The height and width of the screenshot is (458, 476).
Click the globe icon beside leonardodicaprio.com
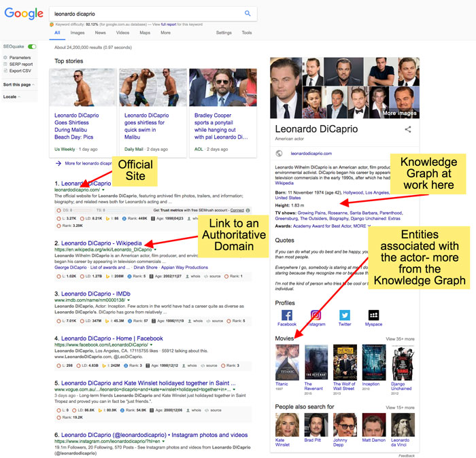click(279, 154)
